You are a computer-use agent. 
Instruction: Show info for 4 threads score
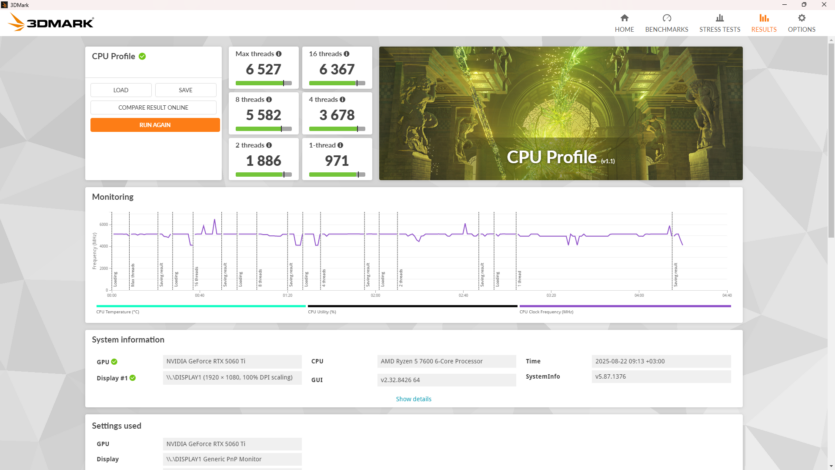[x=342, y=100]
